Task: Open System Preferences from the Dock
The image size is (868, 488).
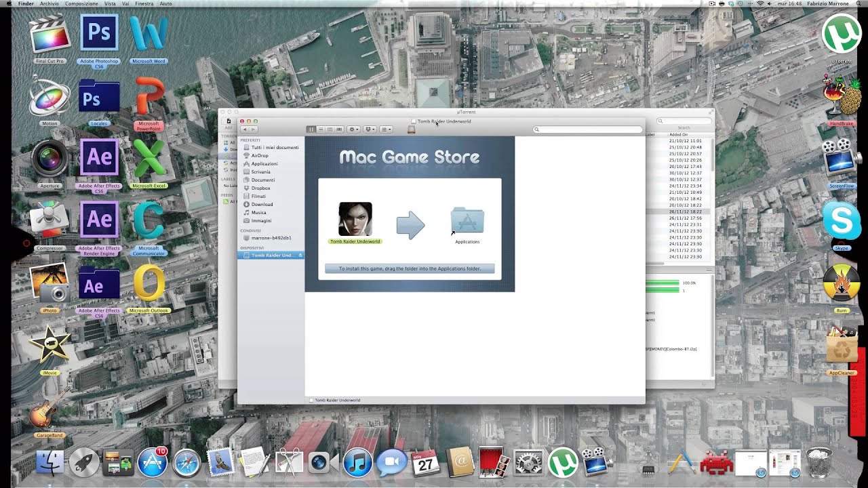Action: [x=529, y=462]
